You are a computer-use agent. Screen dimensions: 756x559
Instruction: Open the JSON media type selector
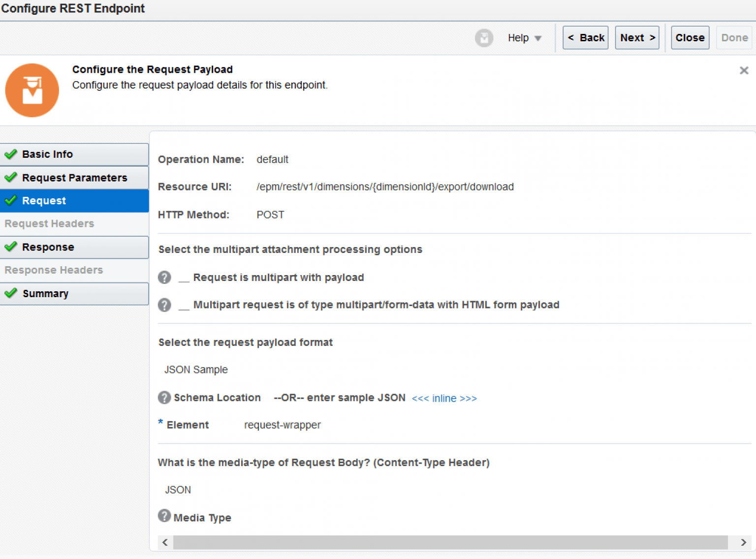pos(178,490)
